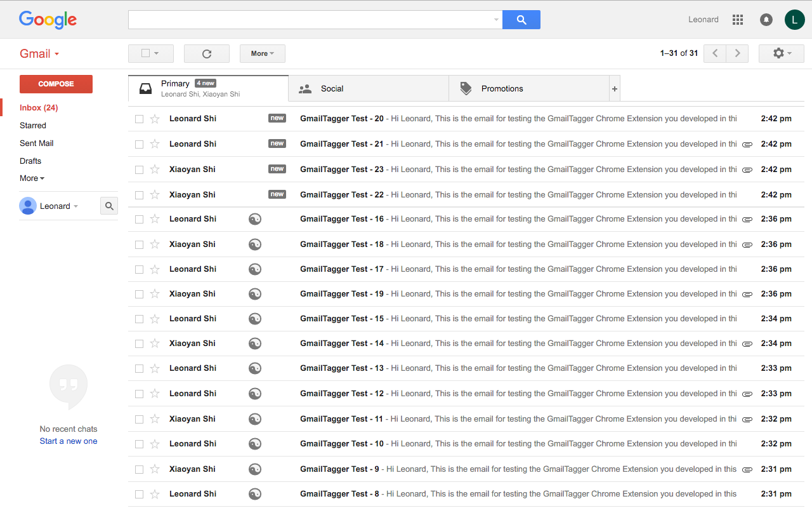Star the GmailTagger Test - 15 email
812x508 pixels.
[155, 319]
